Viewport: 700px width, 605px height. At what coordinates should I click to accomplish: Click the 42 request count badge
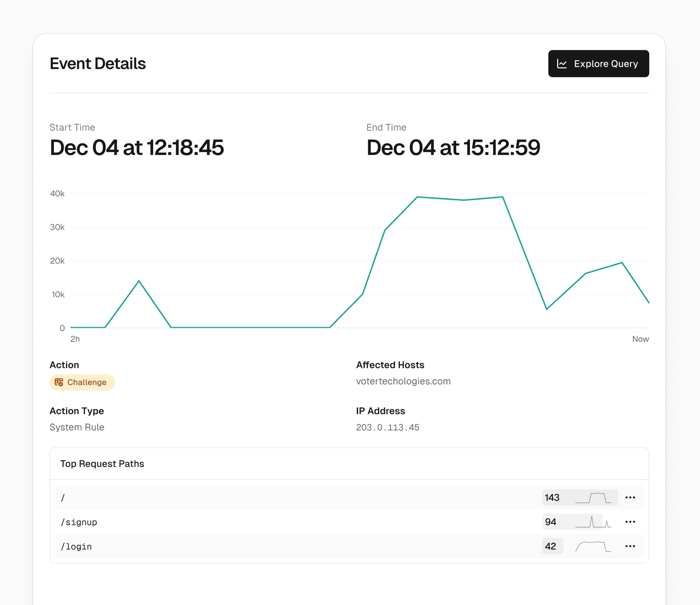coord(551,546)
